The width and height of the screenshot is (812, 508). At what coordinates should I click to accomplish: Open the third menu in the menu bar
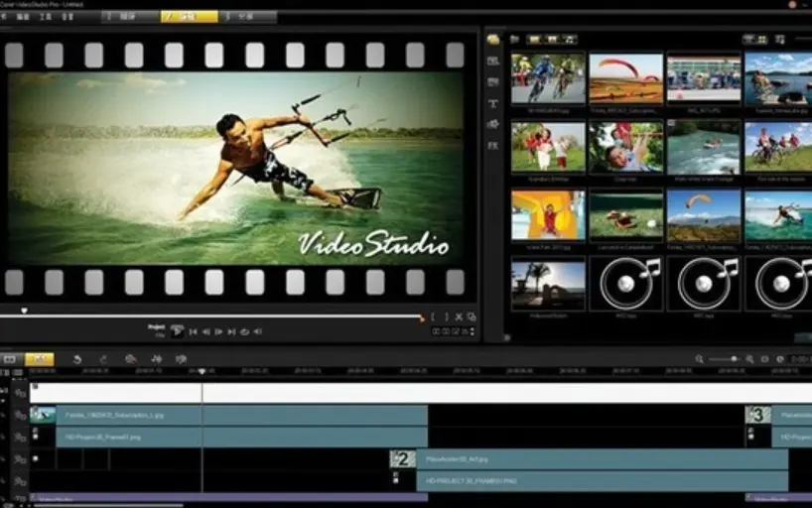(x=46, y=17)
